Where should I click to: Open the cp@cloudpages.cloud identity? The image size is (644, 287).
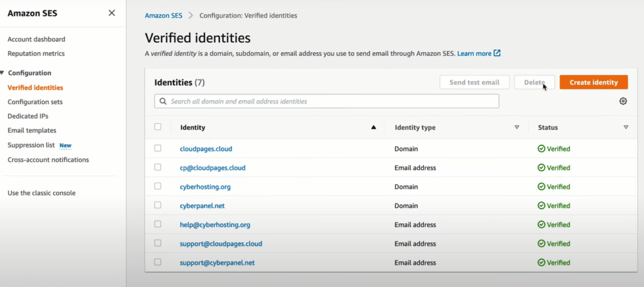click(x=213, y=168)
